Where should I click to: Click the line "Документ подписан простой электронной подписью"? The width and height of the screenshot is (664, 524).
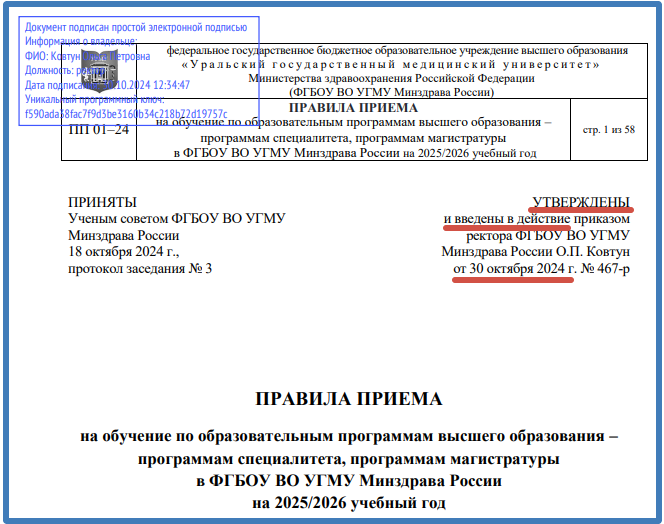(136, 28)
